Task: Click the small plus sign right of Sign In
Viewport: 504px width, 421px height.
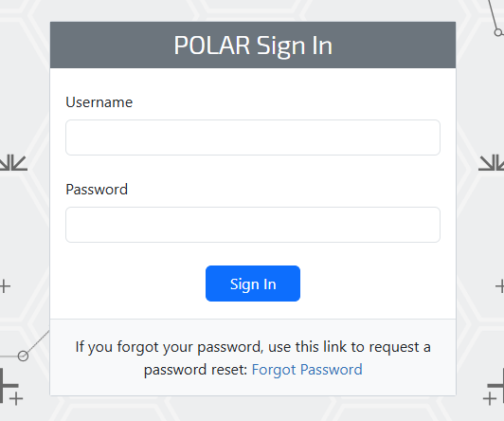Action: click(500, 286)
